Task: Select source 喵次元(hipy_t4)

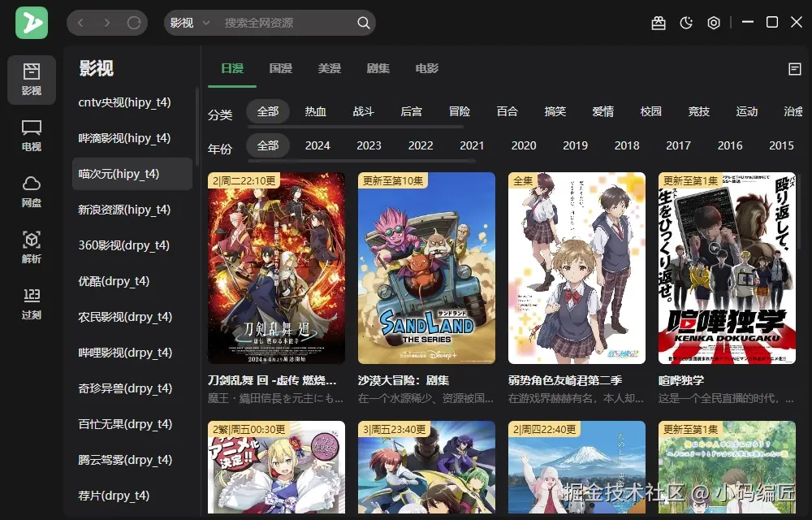Action: pos(132,174)
